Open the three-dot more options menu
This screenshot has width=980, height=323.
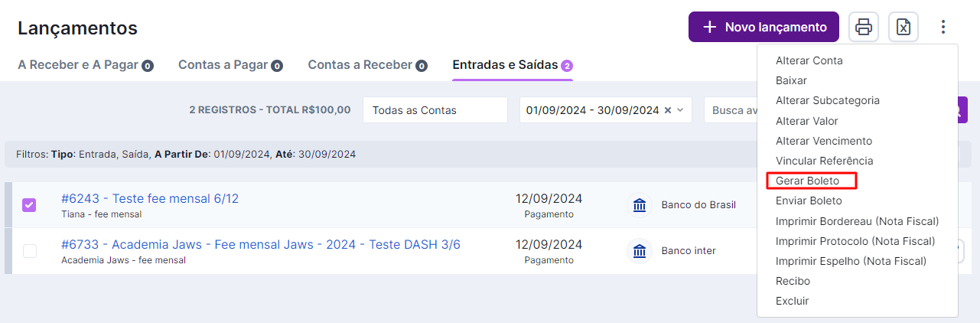point(943,27)
